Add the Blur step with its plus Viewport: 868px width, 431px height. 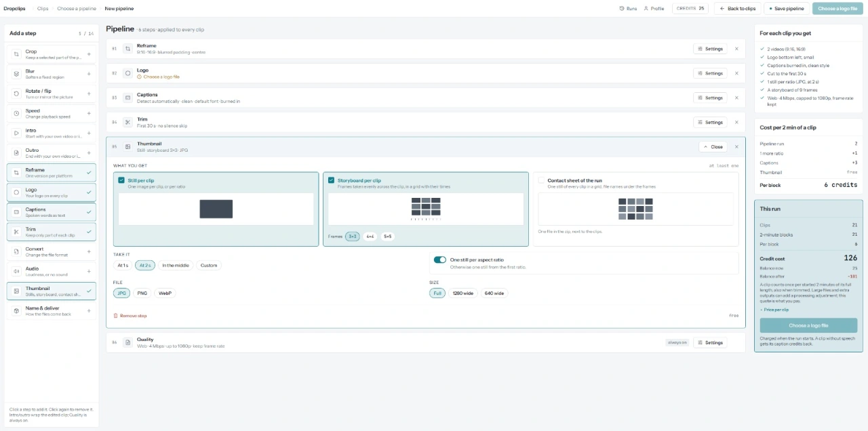point(89,74)
